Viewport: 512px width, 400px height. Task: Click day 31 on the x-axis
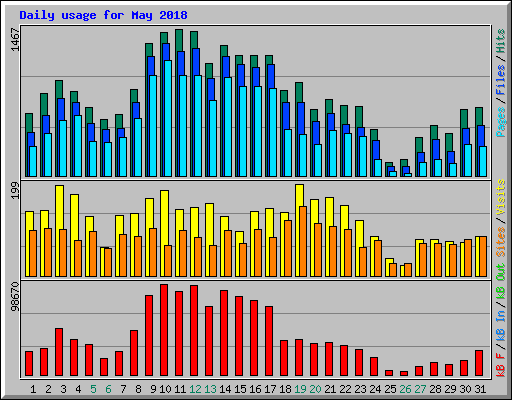click(480, 389)
